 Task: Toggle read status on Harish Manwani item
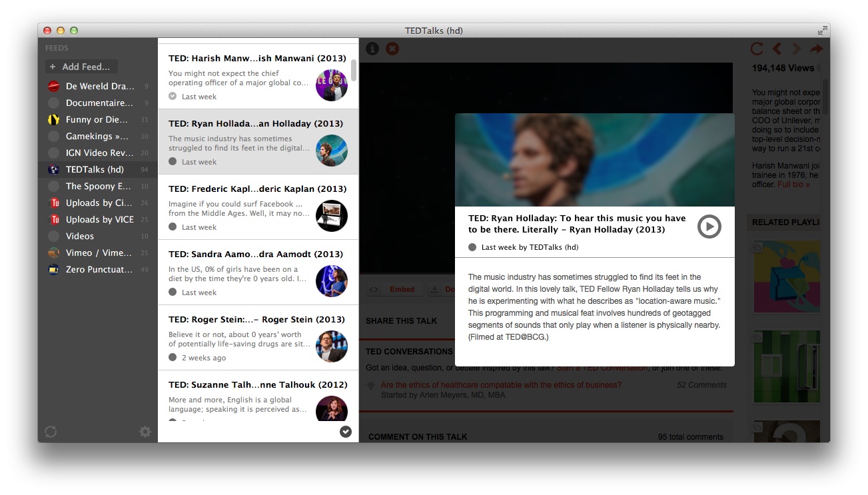pyautogui.click(x=173, y=96)
